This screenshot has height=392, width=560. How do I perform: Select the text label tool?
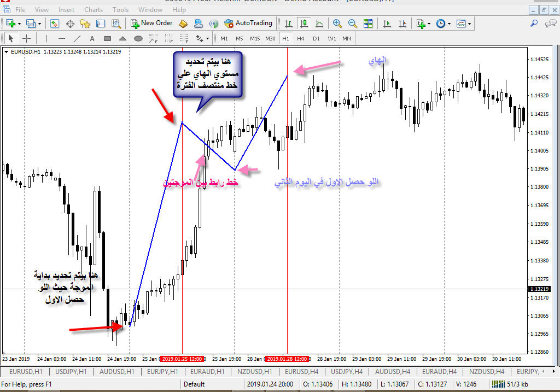coord(92,38)
